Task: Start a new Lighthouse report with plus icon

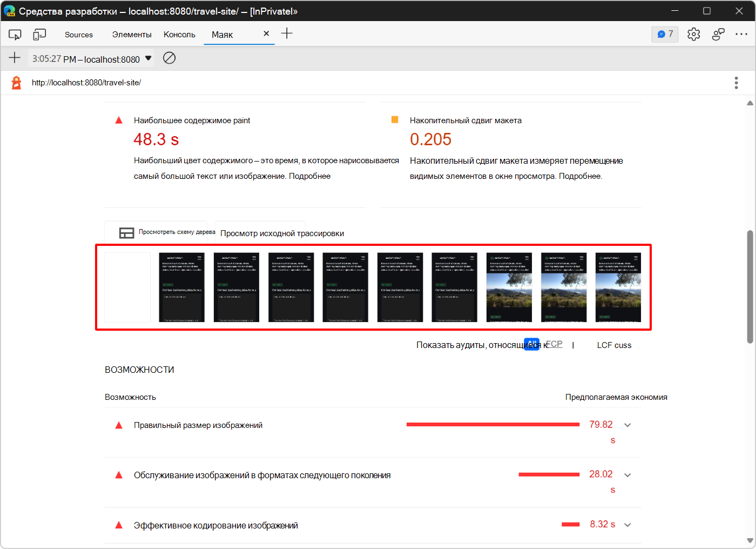Action: 15,57
